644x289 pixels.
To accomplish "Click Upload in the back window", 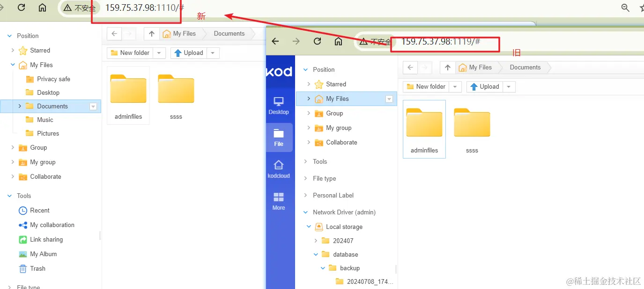I will point(189,53).
